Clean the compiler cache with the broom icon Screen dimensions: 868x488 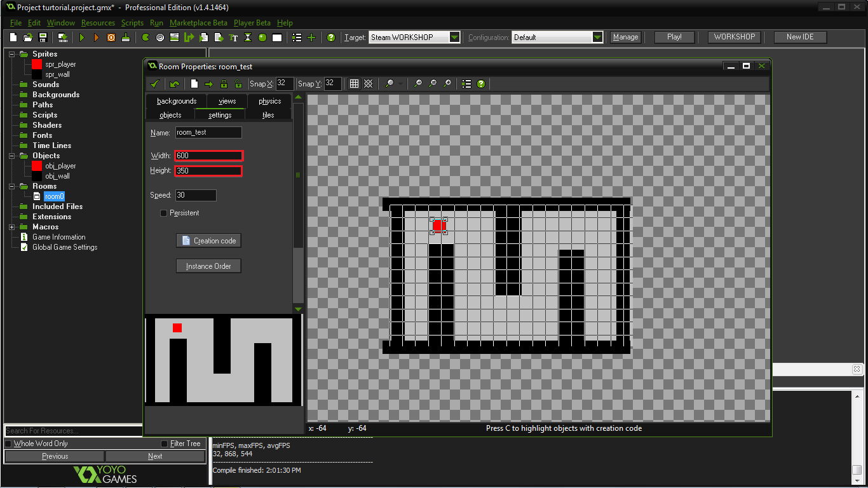[126, 37]
